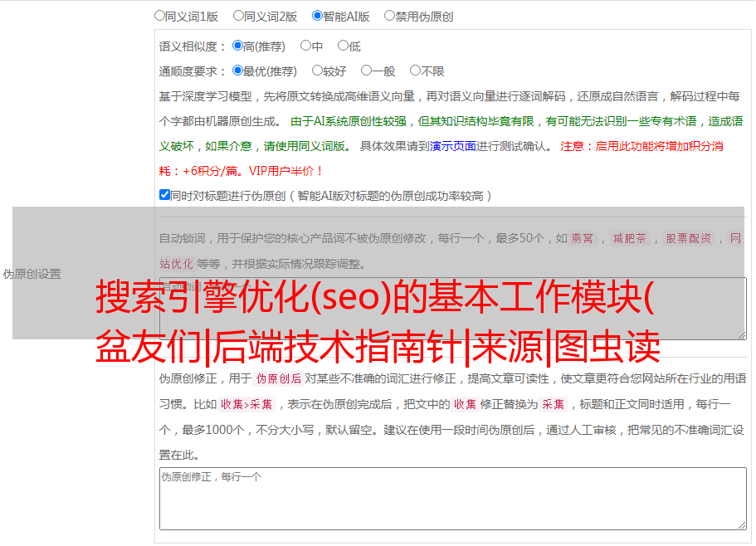Toggle 同时对标题进行伪原创 checkbox
The image size is (756, 546).
[164, 195]
